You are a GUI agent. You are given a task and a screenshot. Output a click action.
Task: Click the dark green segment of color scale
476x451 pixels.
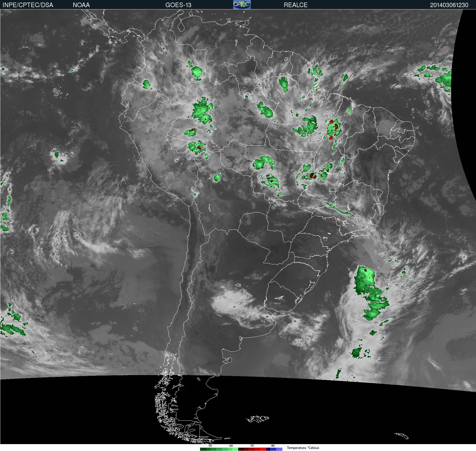click(x=203, y=449)
